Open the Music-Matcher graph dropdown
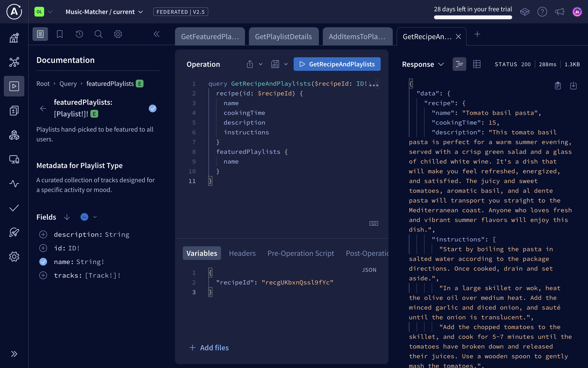This screenshot has width=588, height=368. [141, 12]
